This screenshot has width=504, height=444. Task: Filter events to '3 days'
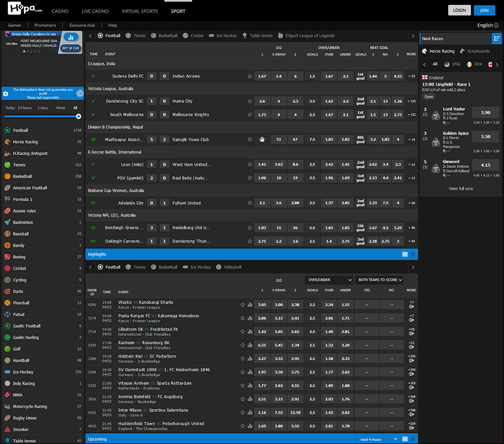pyautogui.click(x=43, y=108)
